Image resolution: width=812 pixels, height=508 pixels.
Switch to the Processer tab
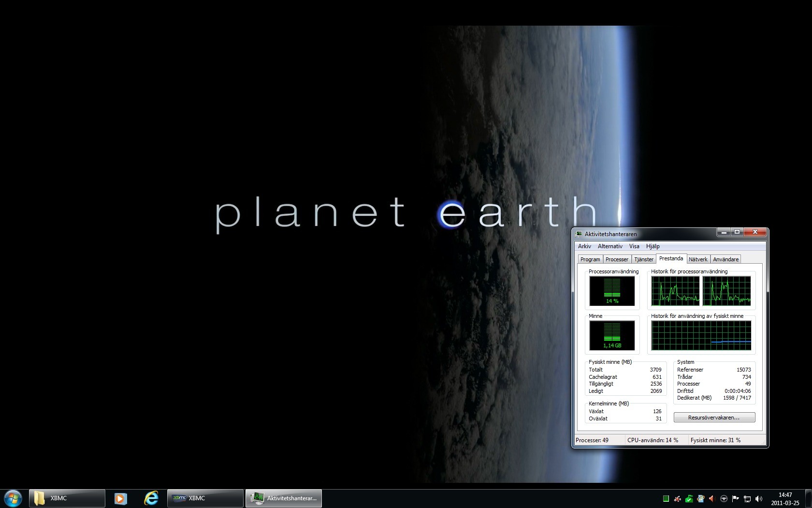[x=617, y=259]
